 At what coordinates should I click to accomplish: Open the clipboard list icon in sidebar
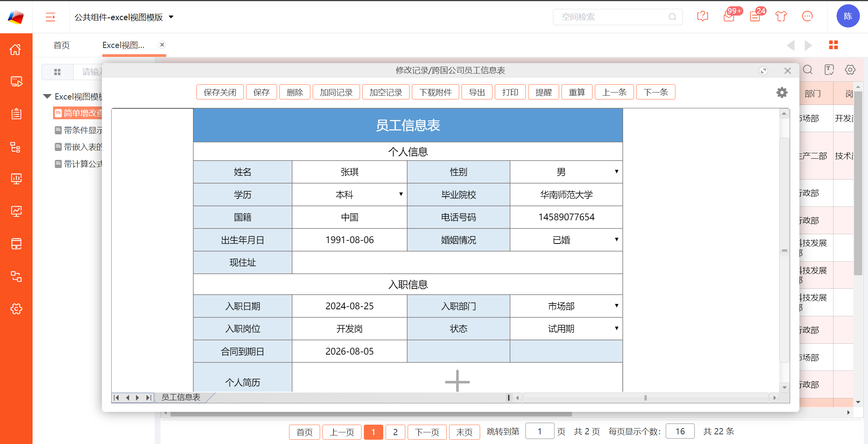pyautogui.click(x=16, y=114)
